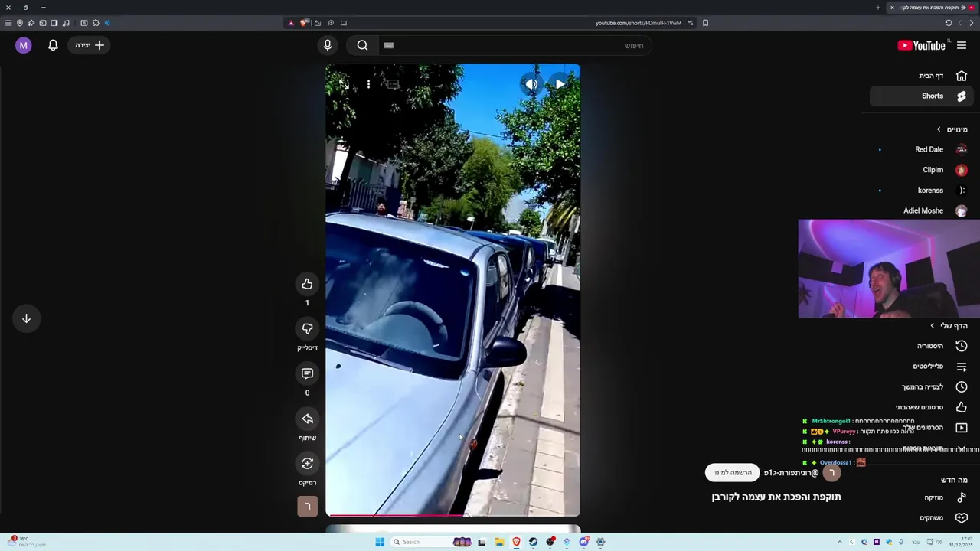Image resolution: width=980 pixels, height=551 pixels.
Task: Open Steam from the taskbar
Action: tap(533, 542)
